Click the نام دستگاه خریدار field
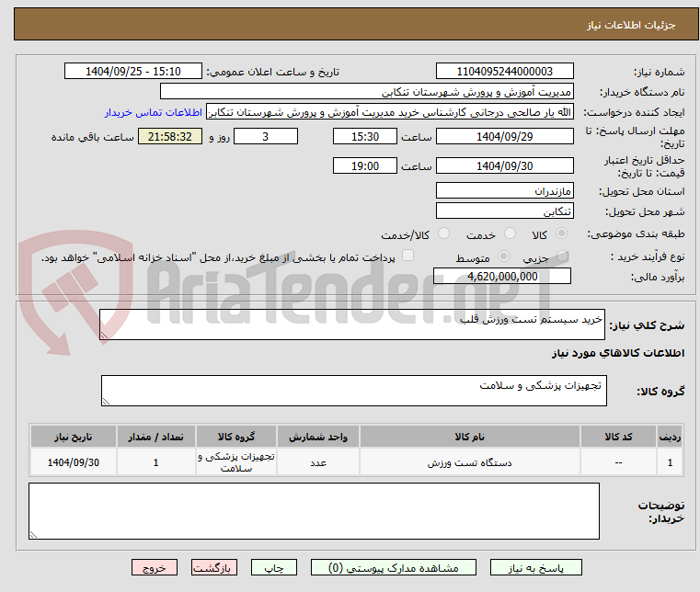 click(x=366, y=92)
